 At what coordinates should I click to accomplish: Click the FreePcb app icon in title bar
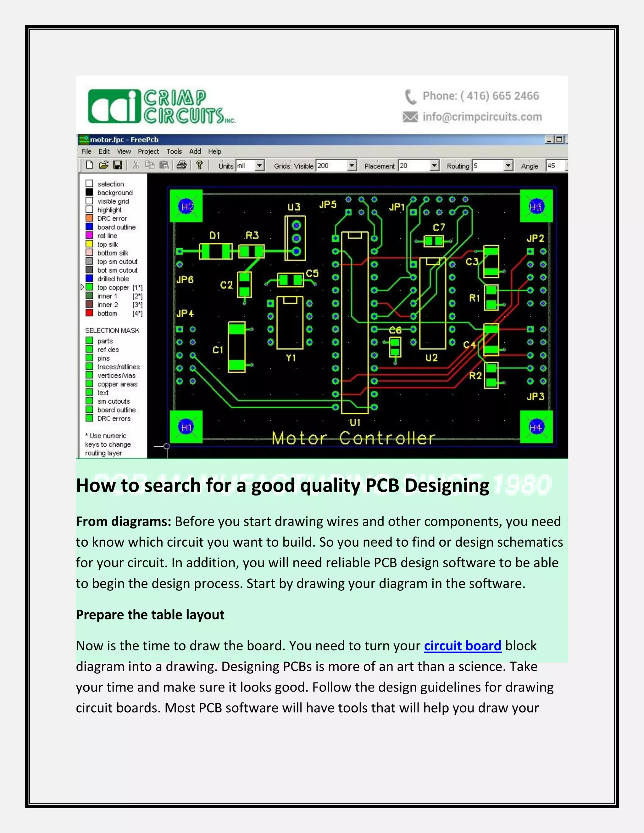pyautogui.click(x=84, y=140)
